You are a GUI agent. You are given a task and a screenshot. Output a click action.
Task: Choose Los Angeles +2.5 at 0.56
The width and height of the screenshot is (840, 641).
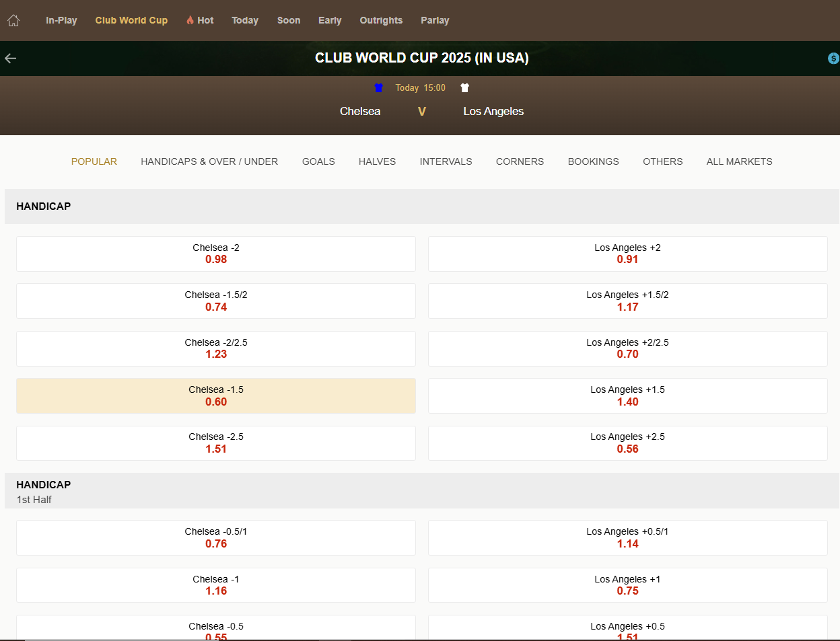pyautogui.click(x=627, y=443)
